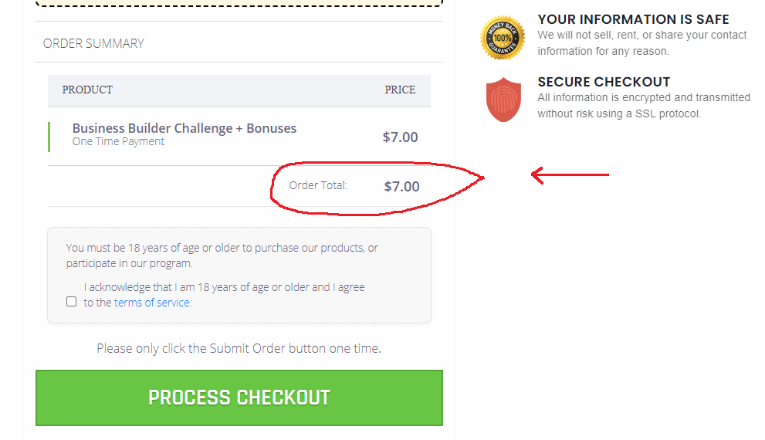Image resolution: width=765 pixels, height=440 pixels.
Task: Click the red fingerprint shield icon
Action: [x=503, y=100]
